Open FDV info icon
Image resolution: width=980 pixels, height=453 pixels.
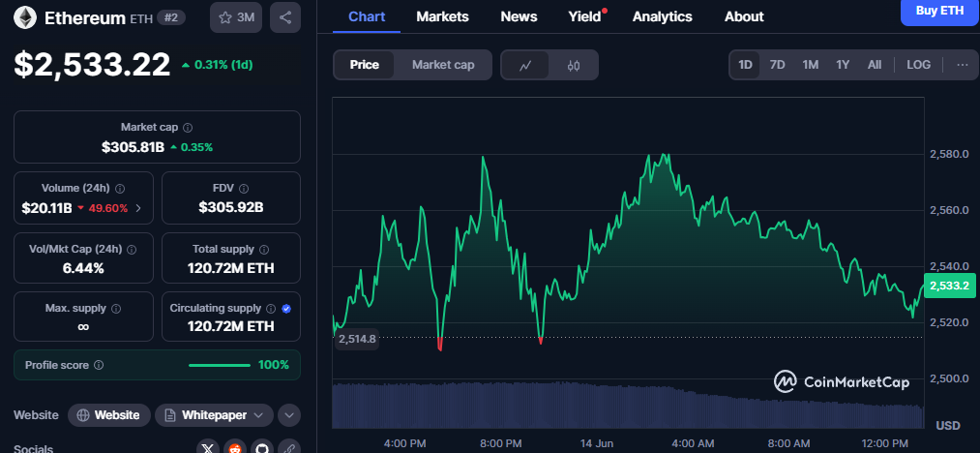(x=245, y=189)
